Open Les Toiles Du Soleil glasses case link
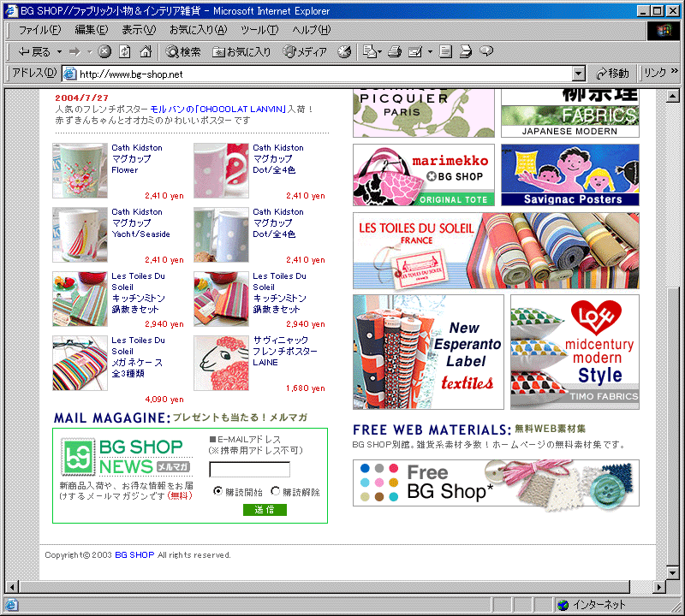The width and height of the screenshot is (685, 616). [x=138, y=357]
